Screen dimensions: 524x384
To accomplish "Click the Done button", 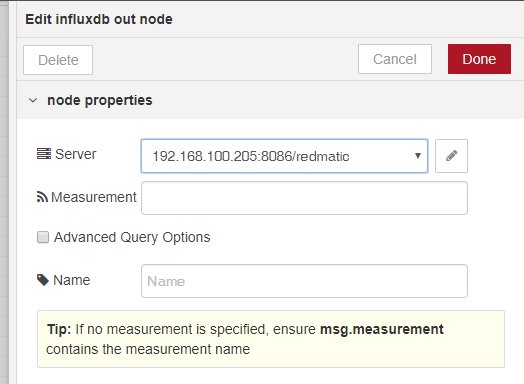I will coord(479,59).
